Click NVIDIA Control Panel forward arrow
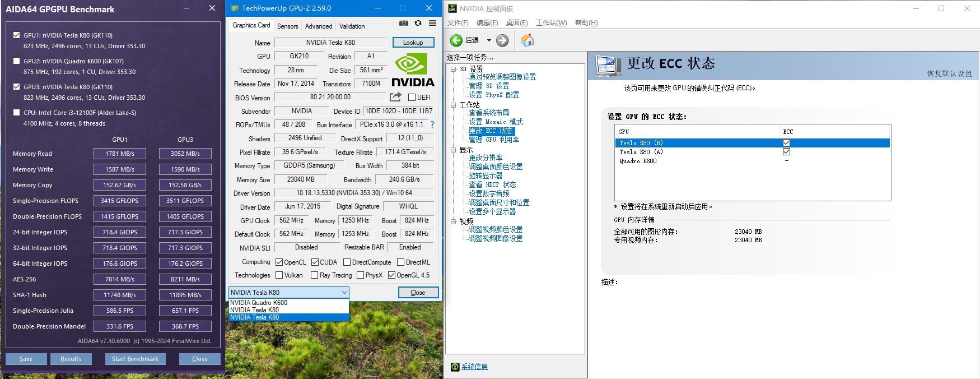This screenshot has height=379, width=980. pos(502,40)
